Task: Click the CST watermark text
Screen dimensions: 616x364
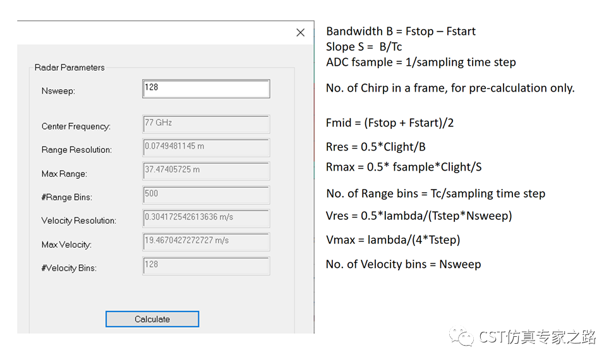Action: (537, 337)
